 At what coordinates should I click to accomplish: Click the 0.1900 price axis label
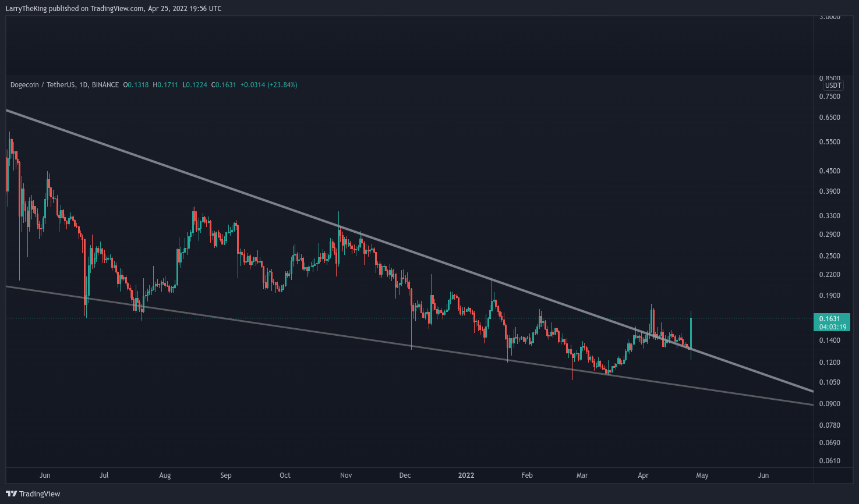[x=829, y=296]
